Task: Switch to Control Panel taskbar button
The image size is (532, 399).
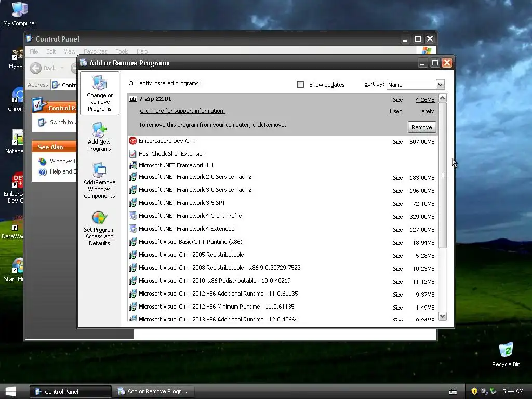Action: 71,391
